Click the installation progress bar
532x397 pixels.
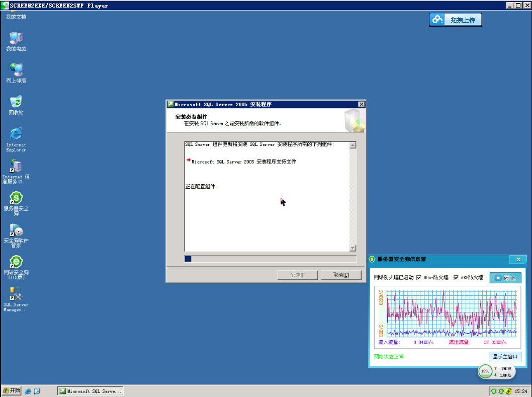click(271, 259)
